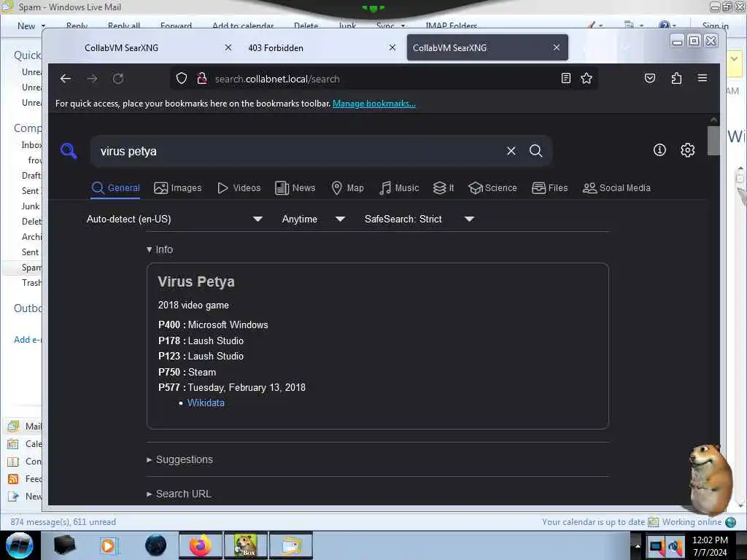Screen dimensions: 747x560
Task: Switch to the first CollabVM SearXNG tab
Action: point(122,47)
